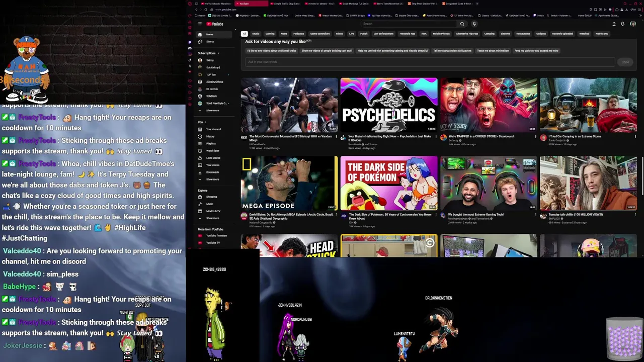Expand hidden bookmarks overflow chevron

[x=640, y=16]
